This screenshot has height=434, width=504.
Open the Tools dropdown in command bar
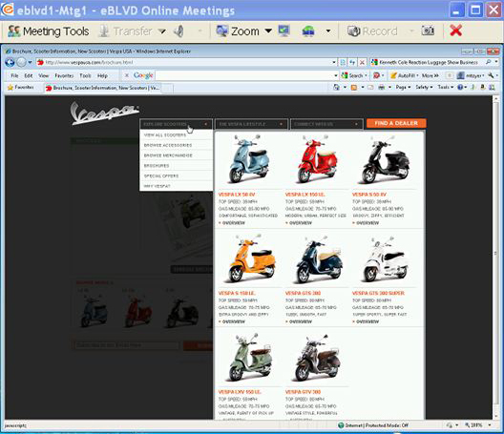[x=445, y=87]
